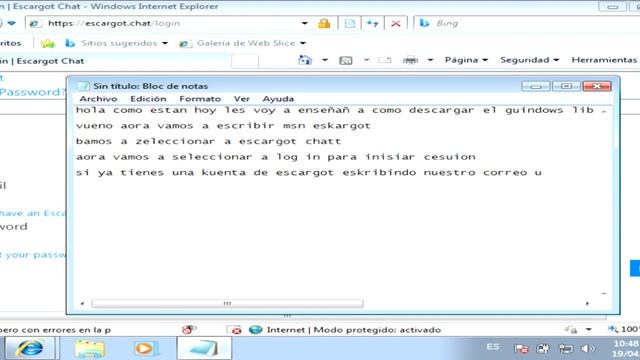Open Ayuda menu in Bloc de notas

pos(278,99)
